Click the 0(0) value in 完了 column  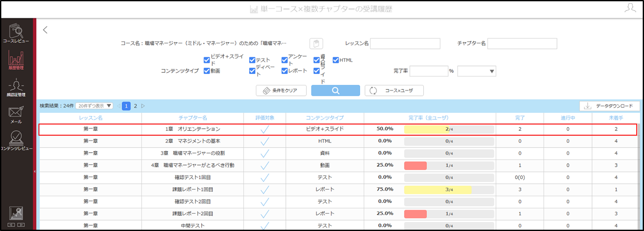520,177
